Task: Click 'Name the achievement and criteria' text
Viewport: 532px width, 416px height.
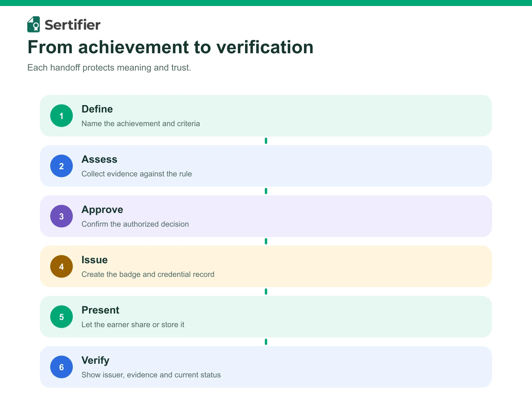Action: (x=141, y=124)
